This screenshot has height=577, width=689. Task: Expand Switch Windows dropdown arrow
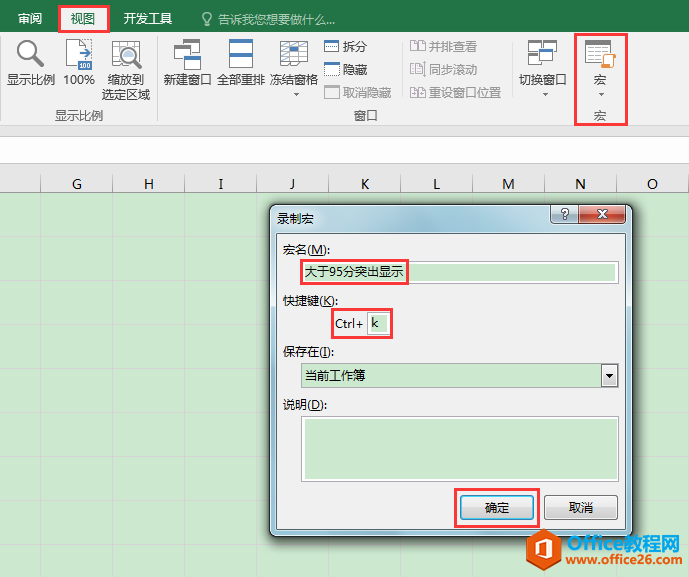[545, 94]
